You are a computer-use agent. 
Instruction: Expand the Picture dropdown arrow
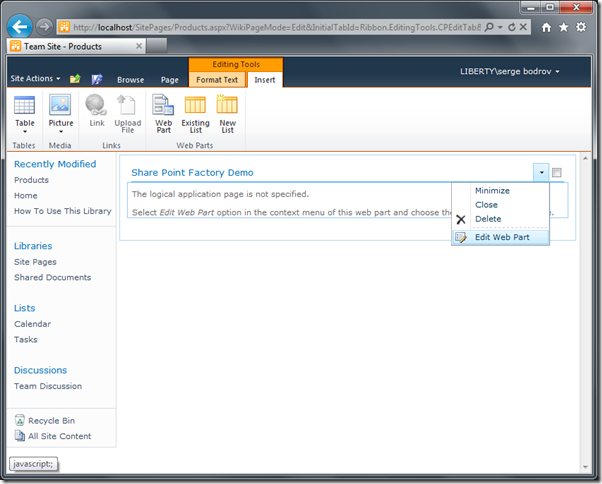click(61, 132)
